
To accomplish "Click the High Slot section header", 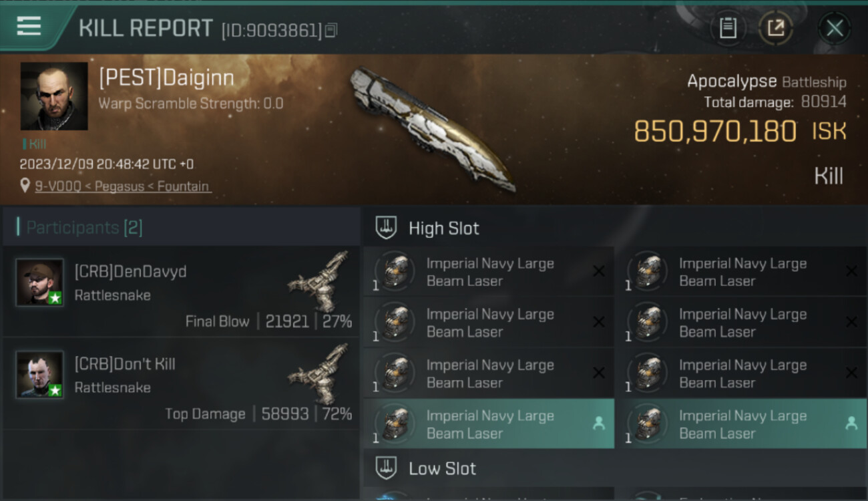I will click(614, 228).
